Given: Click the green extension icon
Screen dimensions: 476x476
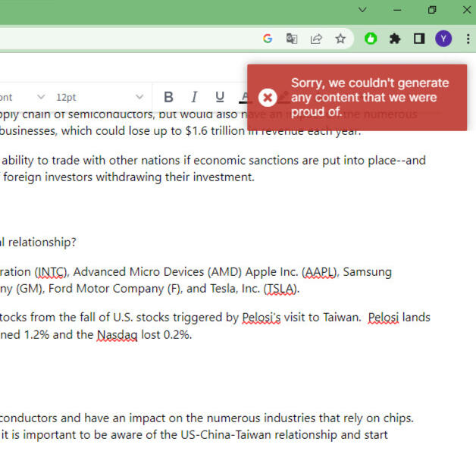Looking at the screenshot, I should point(371,39).
